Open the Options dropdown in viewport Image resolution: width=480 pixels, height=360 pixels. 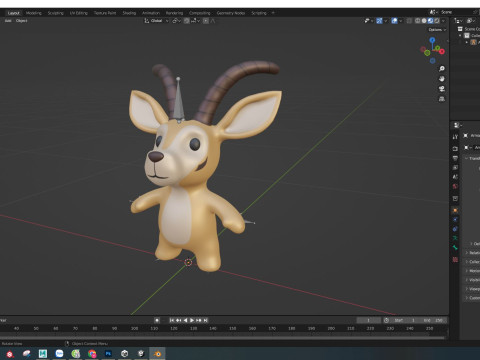[437, 30]
